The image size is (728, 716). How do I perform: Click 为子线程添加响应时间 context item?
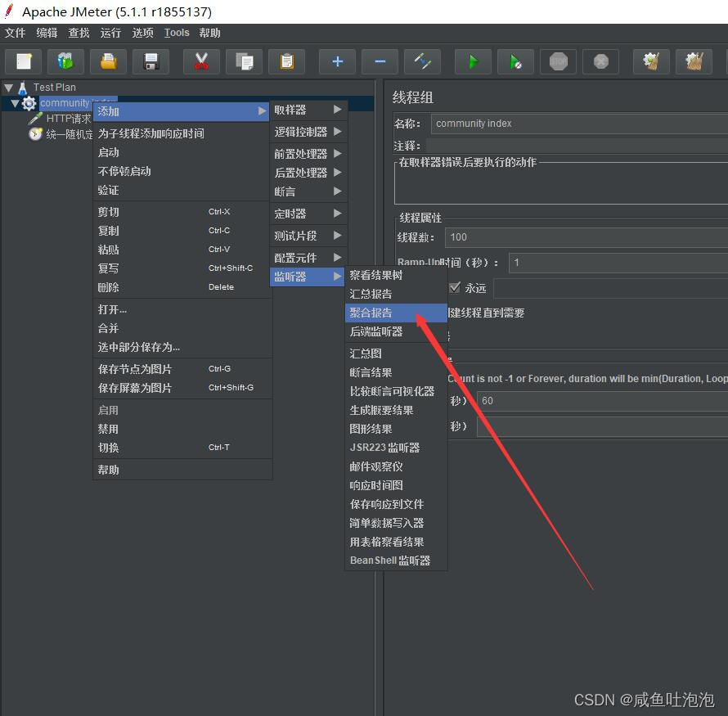[182, 133]
